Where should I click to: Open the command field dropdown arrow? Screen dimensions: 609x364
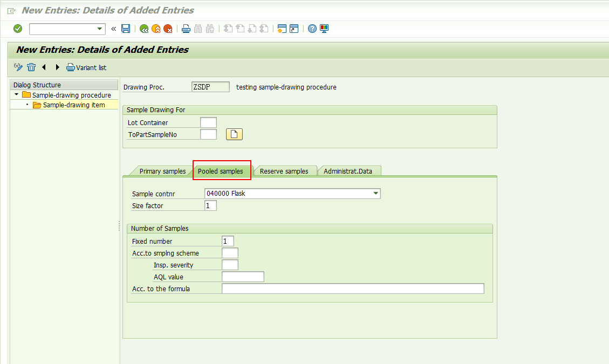pyautogui.click(x=99, y=29)
